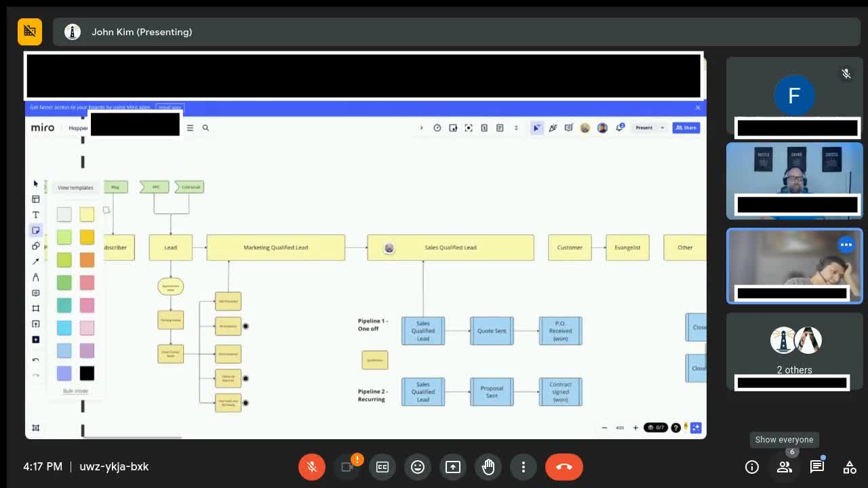Pick the orange sticky note color
Screen dimensions: 868x488
coord(87,260)
